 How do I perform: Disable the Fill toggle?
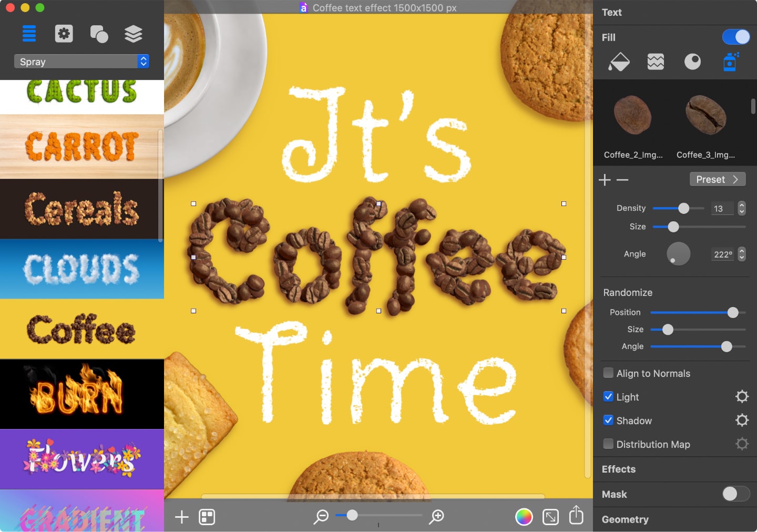[x=736, y=37]
